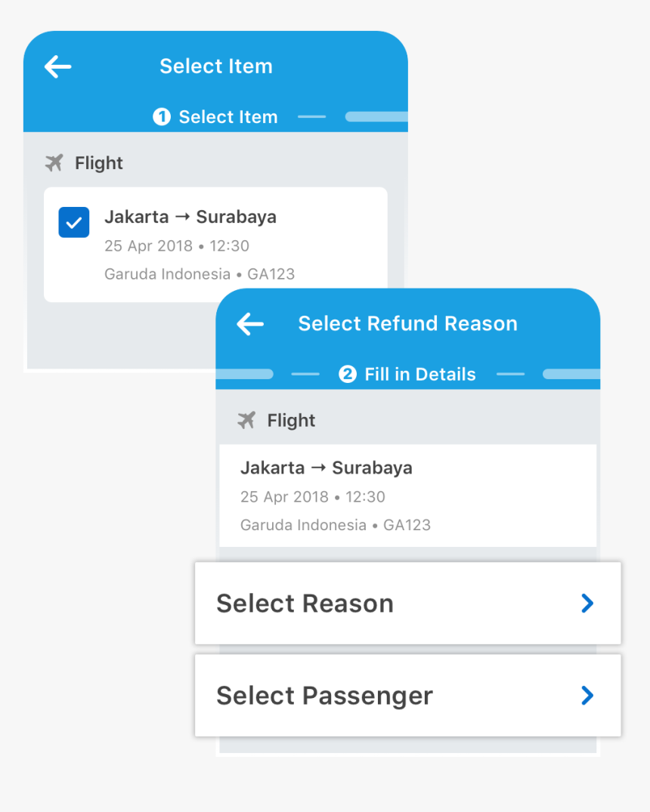Click the back arrow on Select Refund Reason screen

coord(250,324)
